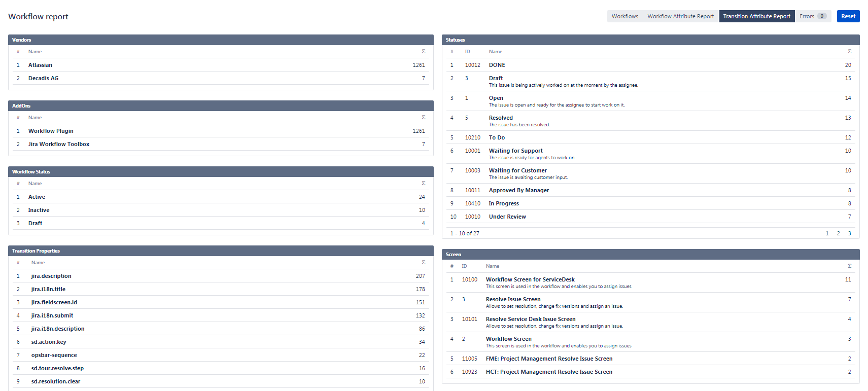This screenshot has height=391, width=868.
Task: Open the Errors tab
Action: tap(806, 16)
